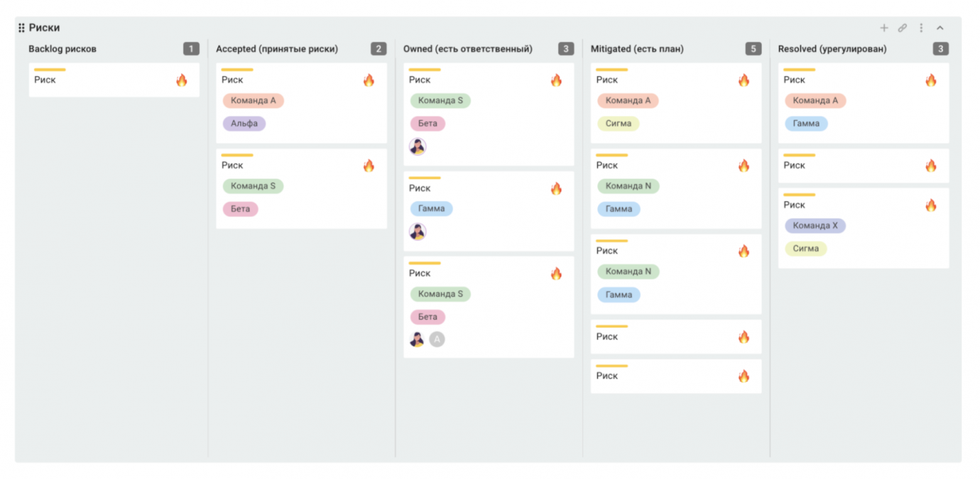This screenshot has height=480, width=980.
Task: Select the Гамма tag on Resolved Команда A card
Action: (x=807, y=123)
